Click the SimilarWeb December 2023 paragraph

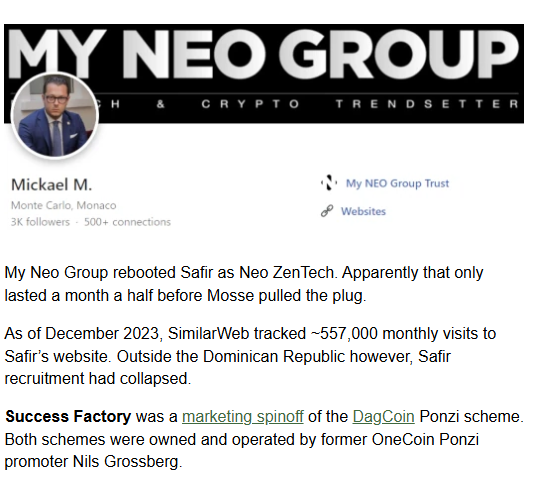tap(250, 356)
